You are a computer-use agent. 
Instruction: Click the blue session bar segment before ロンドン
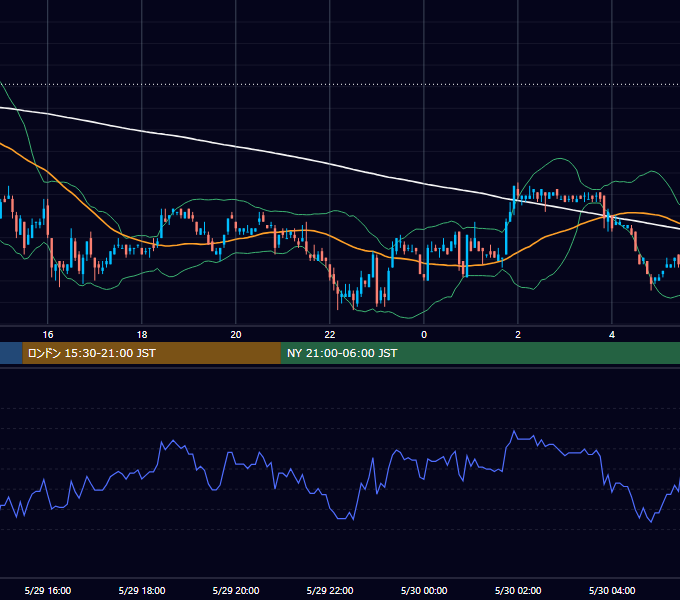(11, 353)
